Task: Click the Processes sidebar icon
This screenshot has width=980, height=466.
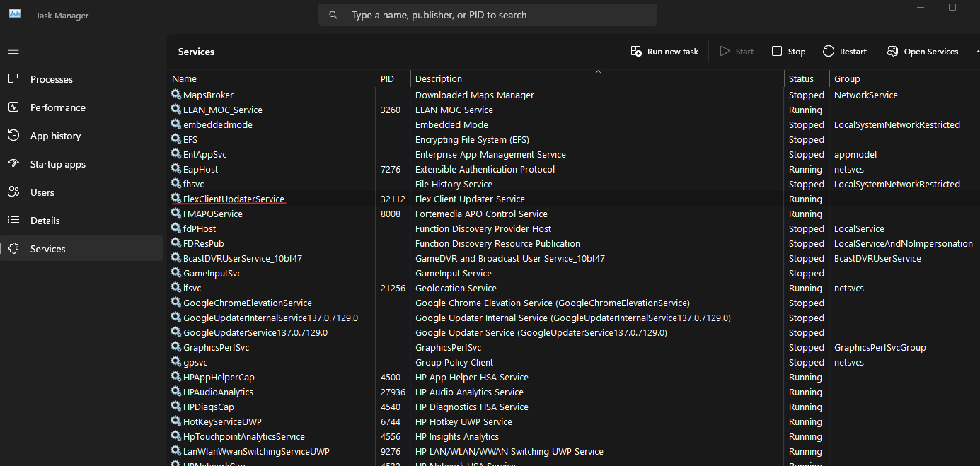Action: coord(13,79)
